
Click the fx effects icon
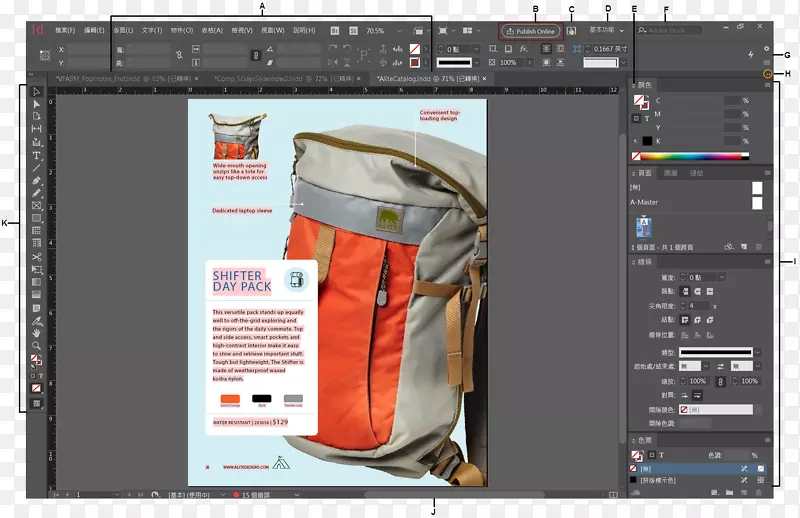click(523, 49)
